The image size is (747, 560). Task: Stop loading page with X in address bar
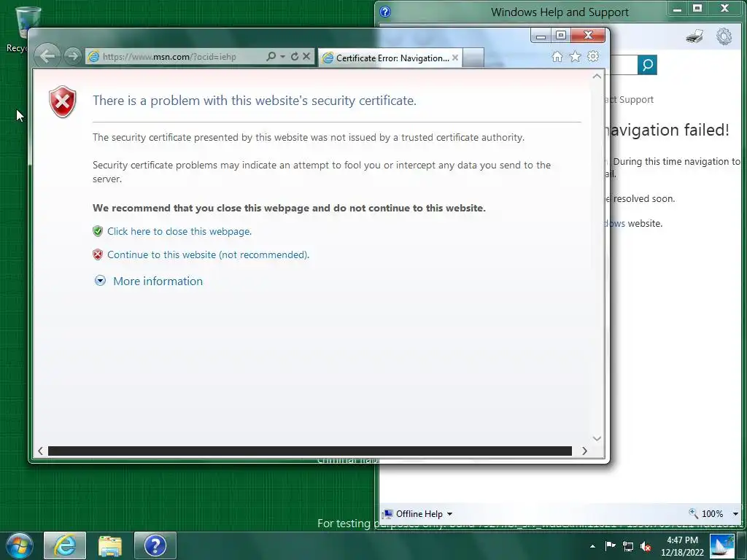click(x=306, y=56)
